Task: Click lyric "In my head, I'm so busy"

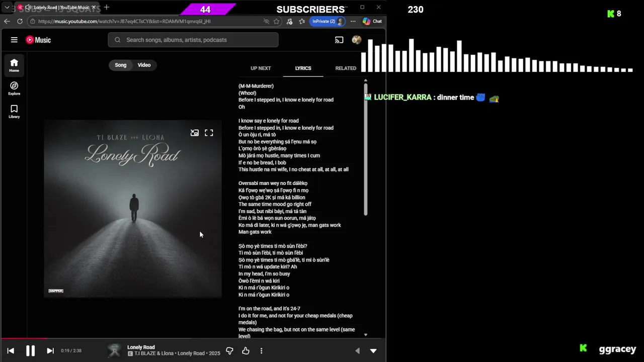Action: [x=264, y=274]
